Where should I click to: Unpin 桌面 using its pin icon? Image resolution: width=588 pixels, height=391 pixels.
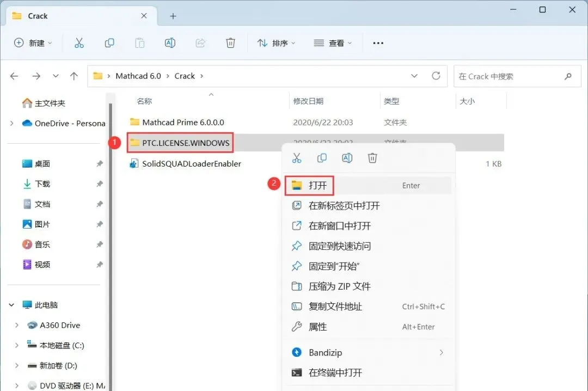100,163
